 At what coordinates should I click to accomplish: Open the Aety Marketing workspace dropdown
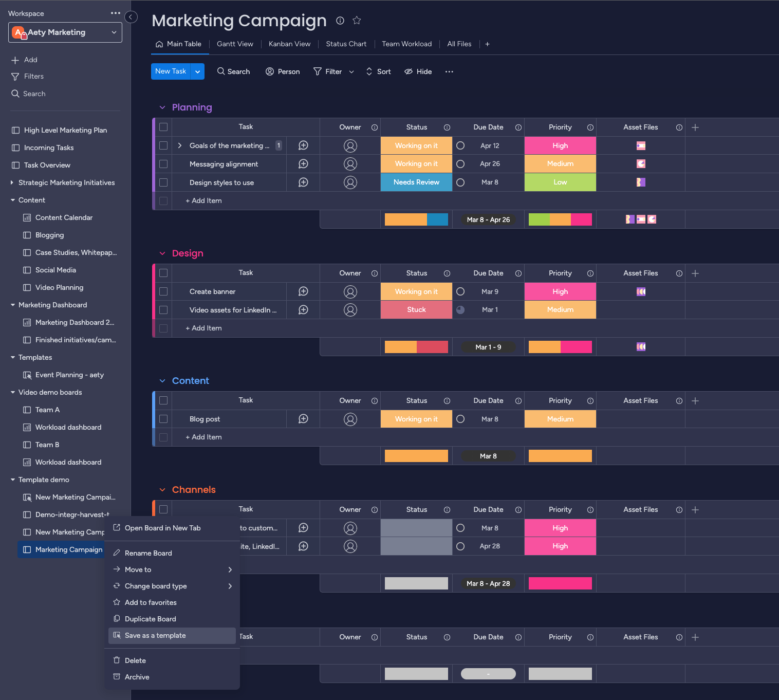click(65, 32)
